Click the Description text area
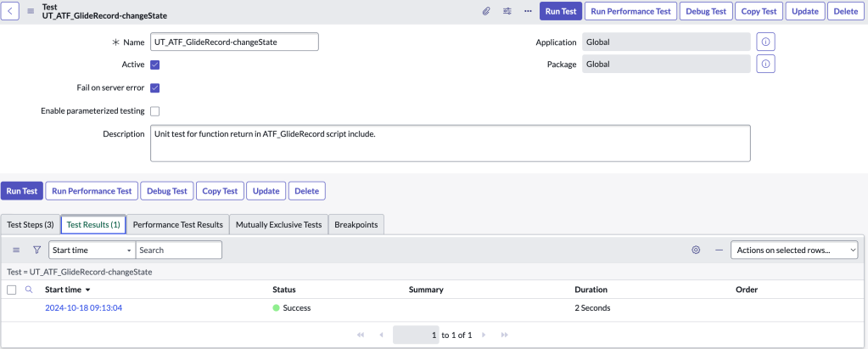The image size is (868, 349). click(x=450, y=143)
